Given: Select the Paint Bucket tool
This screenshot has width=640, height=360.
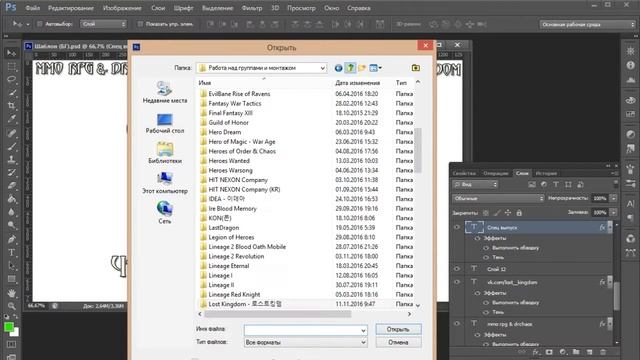Looking at the screenshot, I should [x=11, y=199].
